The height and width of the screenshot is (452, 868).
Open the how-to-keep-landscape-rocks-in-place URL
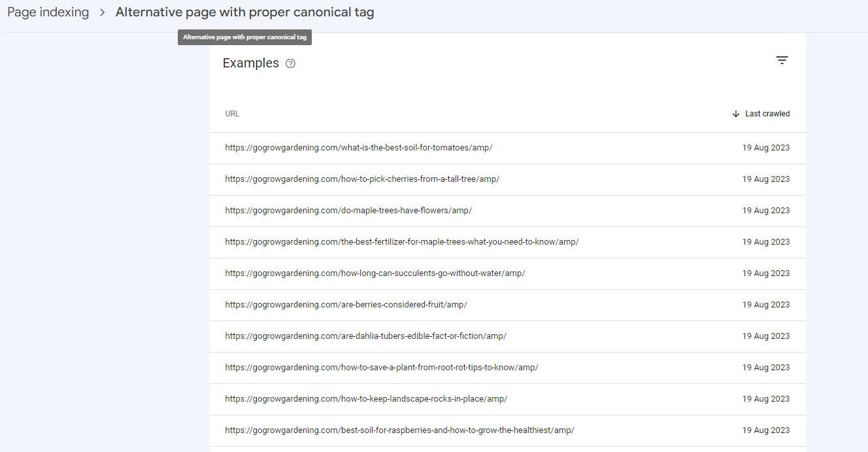coord(365,399)
